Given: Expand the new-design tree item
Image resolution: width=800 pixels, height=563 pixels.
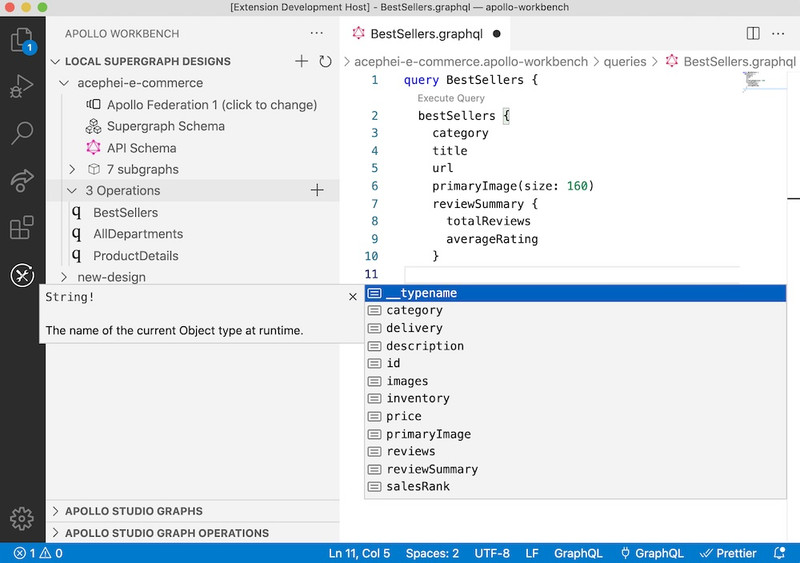Looking at the screenshot, I should (64, 277).
